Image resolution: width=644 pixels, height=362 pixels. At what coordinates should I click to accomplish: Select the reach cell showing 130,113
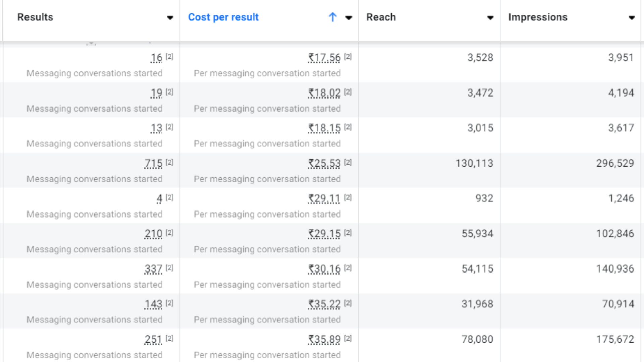(x=474, y=163)
